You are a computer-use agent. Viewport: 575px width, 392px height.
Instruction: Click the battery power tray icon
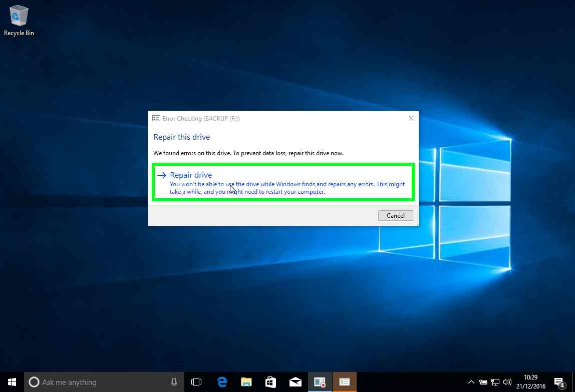(483, 382)
